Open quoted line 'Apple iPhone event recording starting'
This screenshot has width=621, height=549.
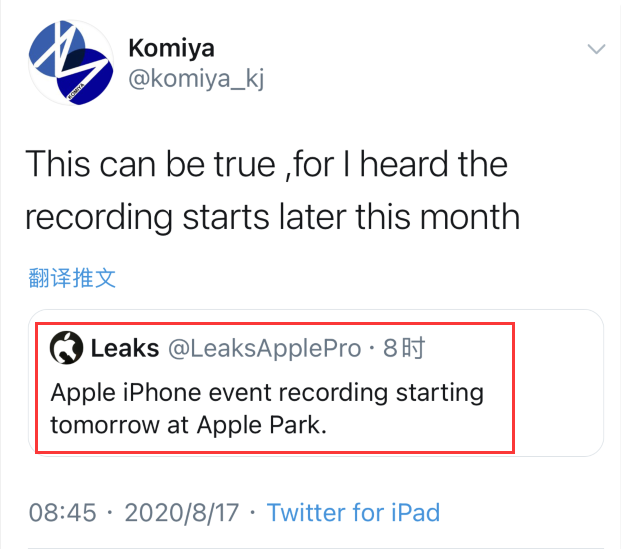(267, 391)
